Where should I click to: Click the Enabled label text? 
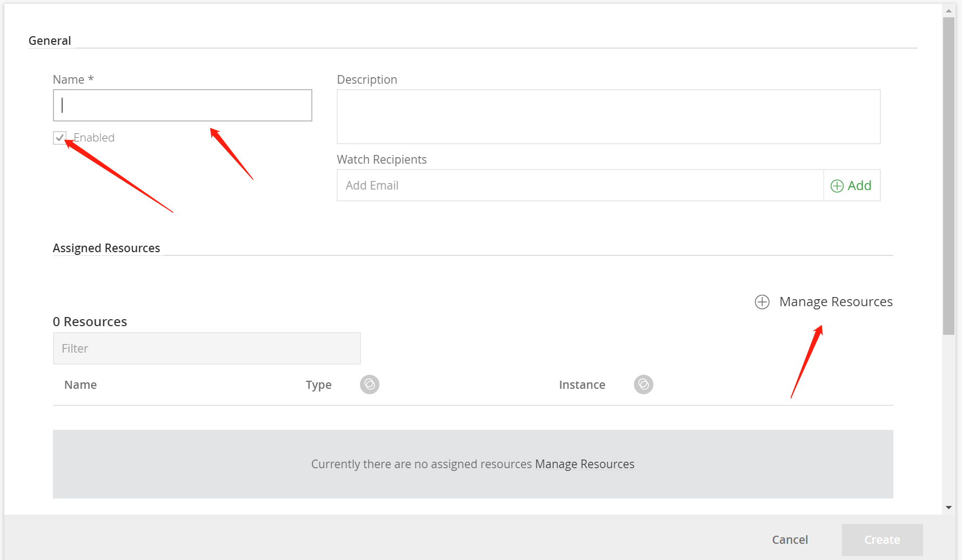[94, 138]
